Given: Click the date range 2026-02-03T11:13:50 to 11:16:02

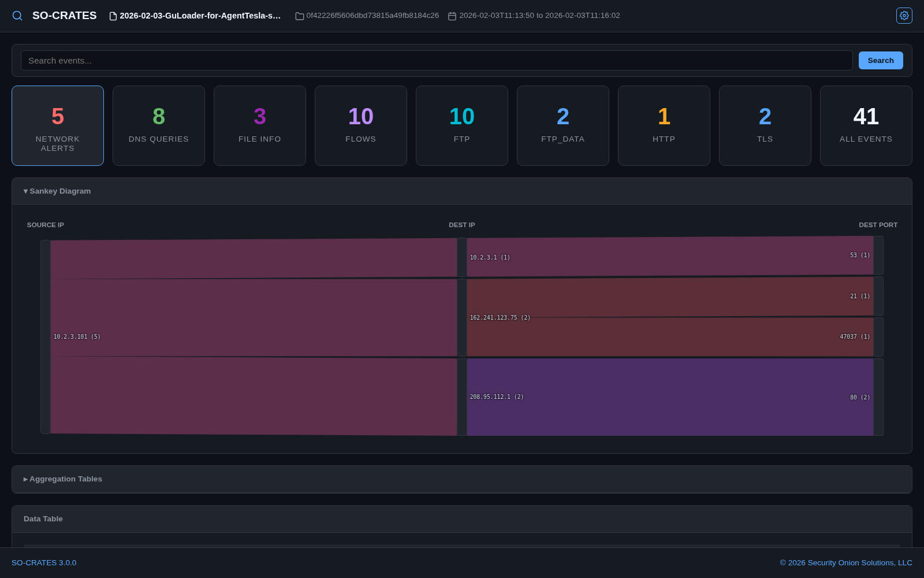Looking at the screenshot, I should 539,16.
